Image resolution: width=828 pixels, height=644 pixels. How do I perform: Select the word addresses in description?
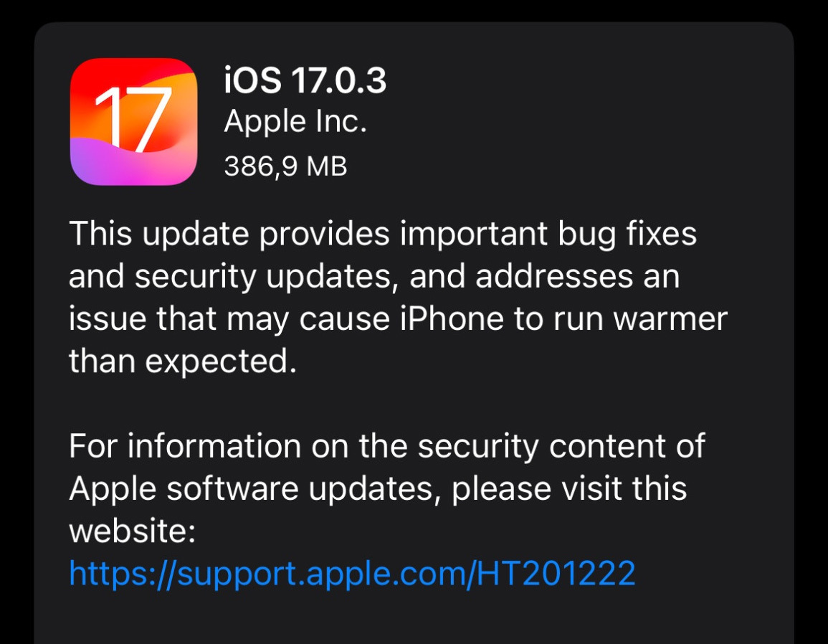pyautogui.click(x=554, y=276)
